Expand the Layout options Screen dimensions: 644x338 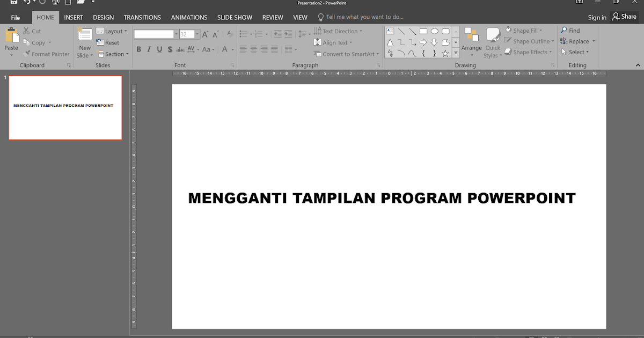coord(112,31)
